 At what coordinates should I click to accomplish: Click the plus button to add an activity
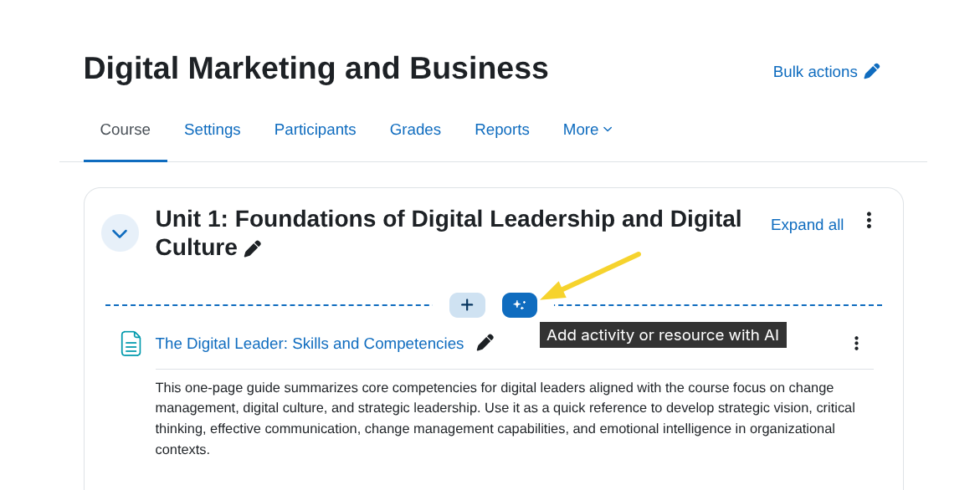pos(467,305)
